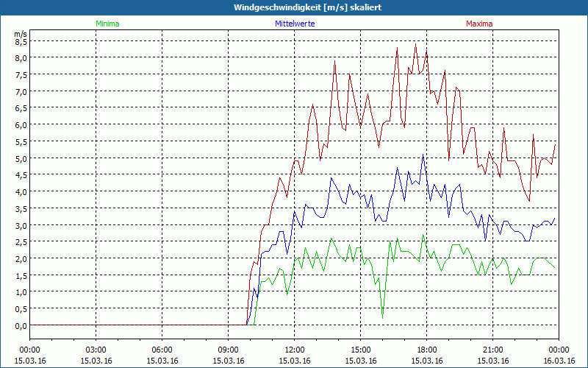Click the 1,5 y-axis value
Screen dimensions: 588x368
pyautogui.click(x=21, y=275)
